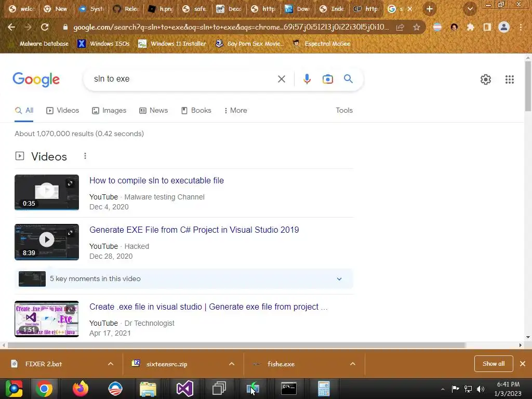532x399 pixels.
Task: Switch to the h.png browser tab
Action: (162, 9)
